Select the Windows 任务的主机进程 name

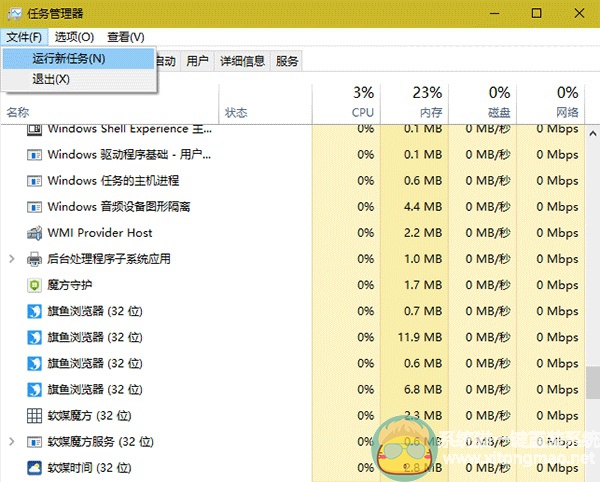113,181
